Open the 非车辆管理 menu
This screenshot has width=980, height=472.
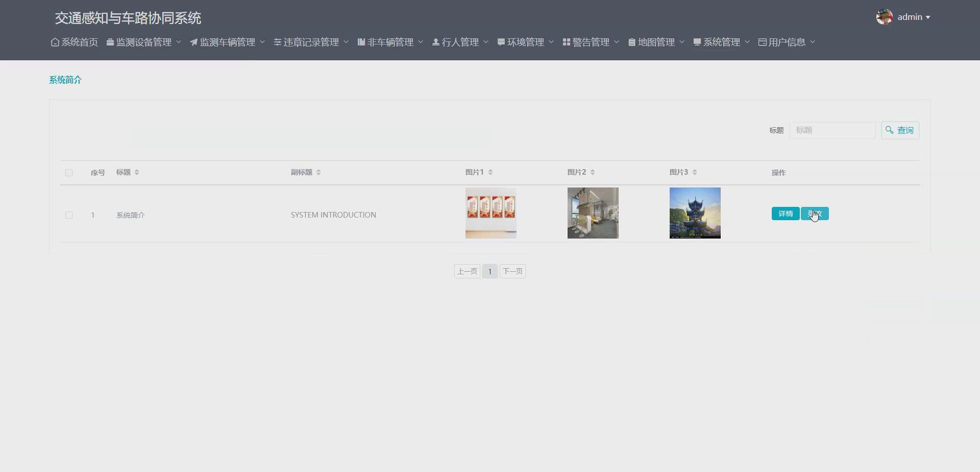point(389,42)
